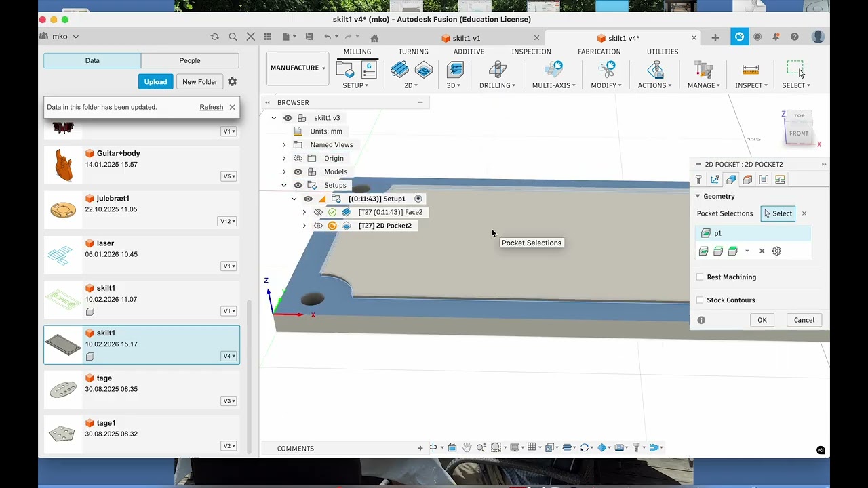868x488 pixels.
Task: Open the Linking tab in 2D Pocket dialog
Action: click(x=780, y=180)
